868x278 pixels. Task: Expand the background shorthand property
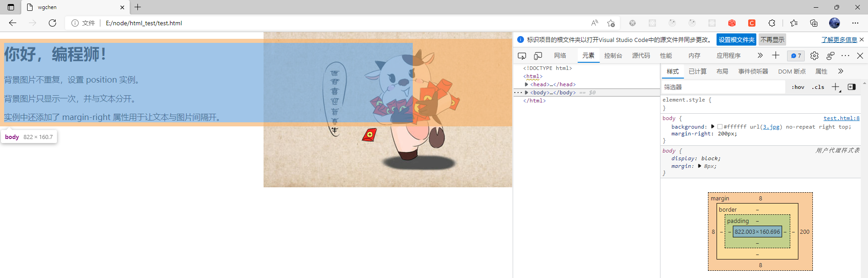point(712,126)
